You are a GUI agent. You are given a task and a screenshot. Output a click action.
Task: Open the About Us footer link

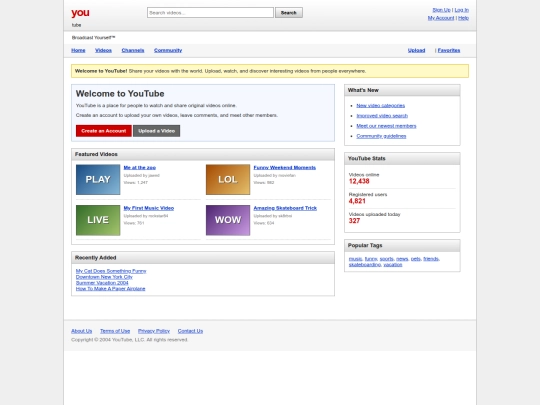[x=82, y=331]
